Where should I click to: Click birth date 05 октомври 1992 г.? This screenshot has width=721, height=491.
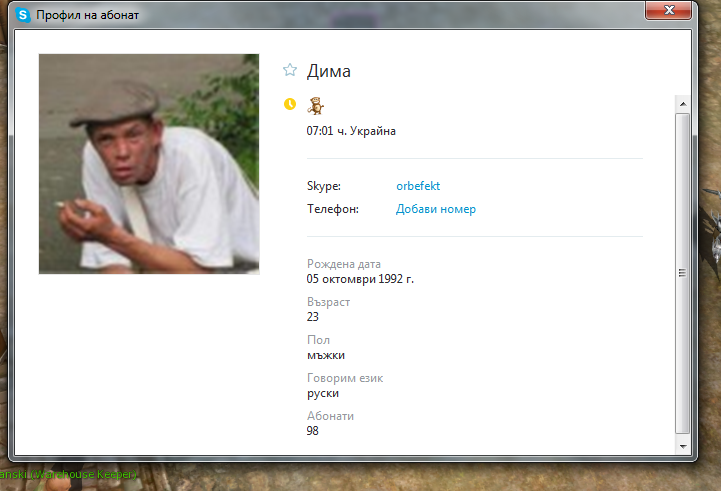tap(360, 279)
